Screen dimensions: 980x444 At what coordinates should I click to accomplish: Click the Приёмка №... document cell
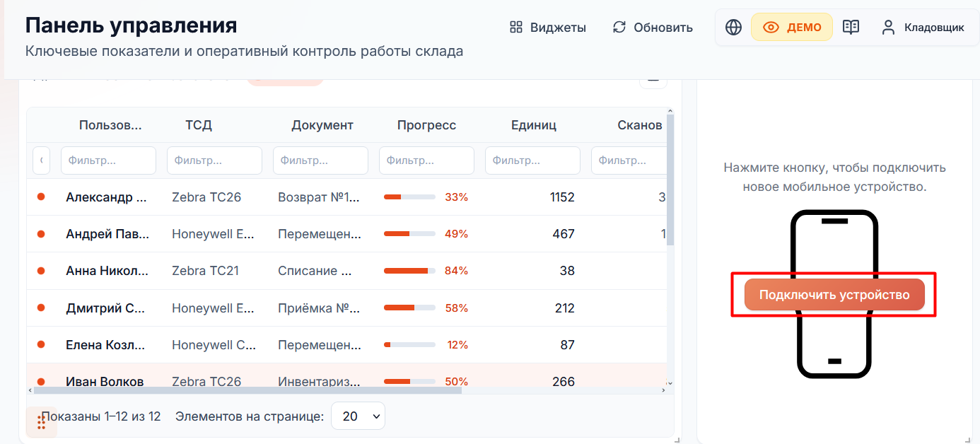319,308
